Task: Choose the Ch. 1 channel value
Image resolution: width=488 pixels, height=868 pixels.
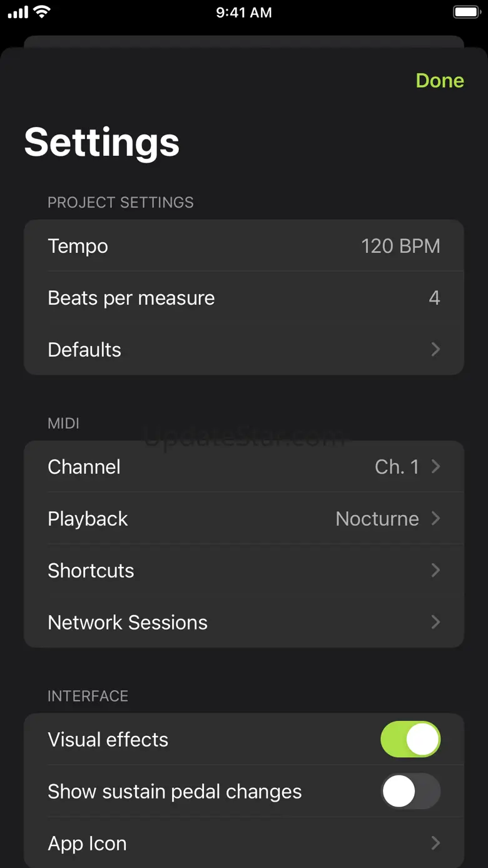Action: click(x=397, y=467)
